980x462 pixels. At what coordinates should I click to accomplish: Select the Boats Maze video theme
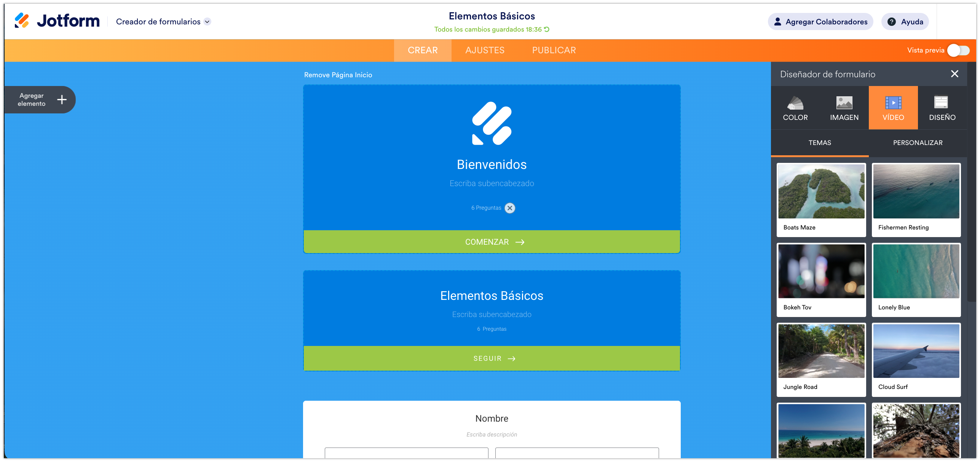(x=821, y=199)
